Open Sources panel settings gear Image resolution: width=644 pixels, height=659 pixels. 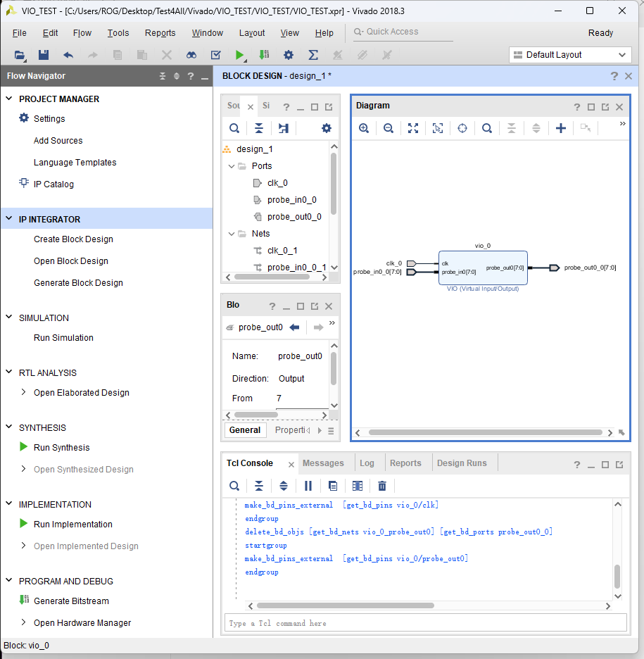(327, 128)
